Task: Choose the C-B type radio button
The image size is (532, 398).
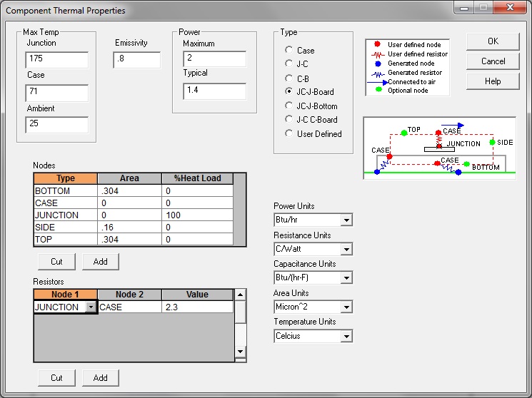Action: [x=288, y=78]
